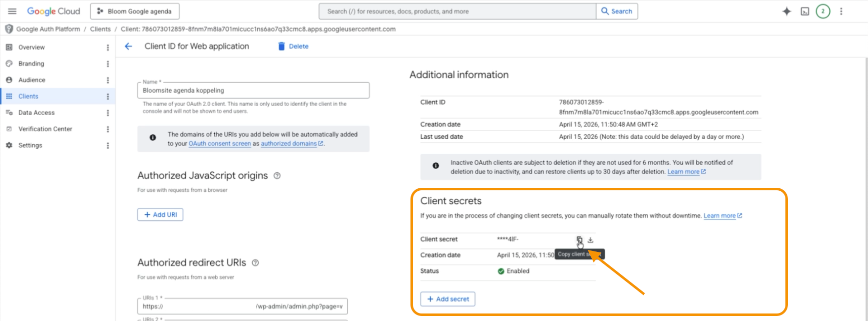Click the back arrow next to Client ID
This screenshot has height=321, width=868.
(x=129, y=46)
